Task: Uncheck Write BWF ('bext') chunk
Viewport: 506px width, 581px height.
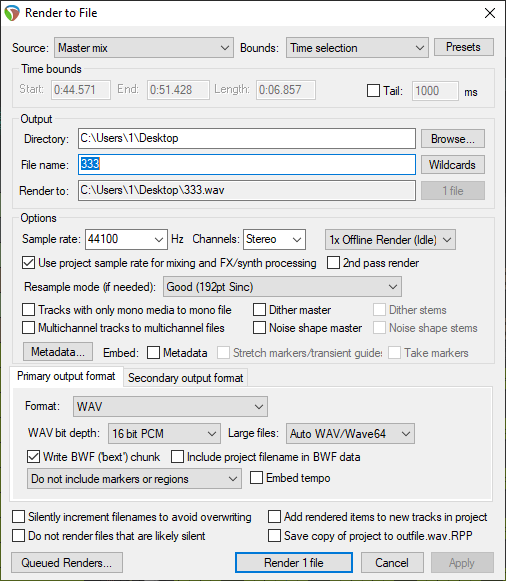Action: 33,457
